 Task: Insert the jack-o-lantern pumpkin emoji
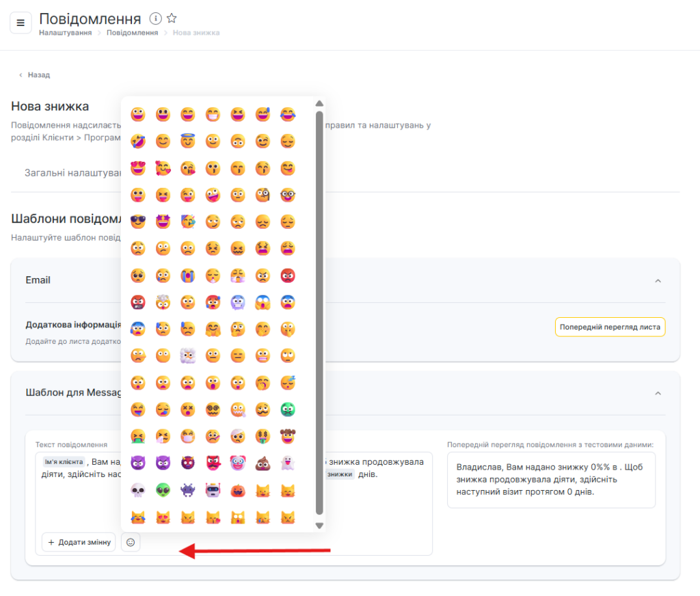point(238,489)
